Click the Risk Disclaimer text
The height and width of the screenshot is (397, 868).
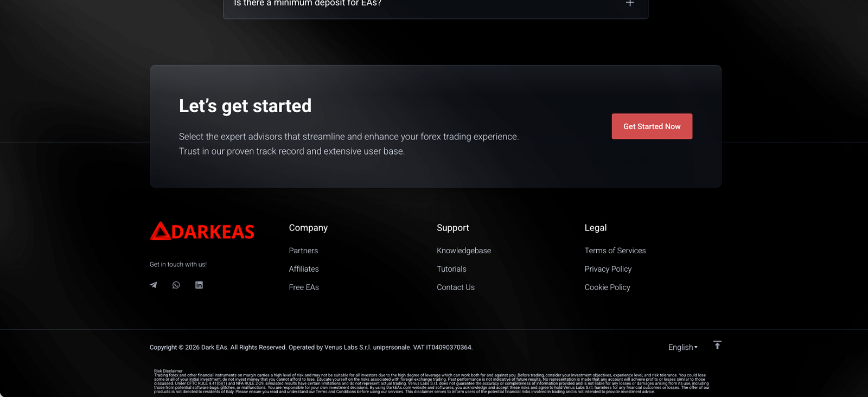click(432, 381)
